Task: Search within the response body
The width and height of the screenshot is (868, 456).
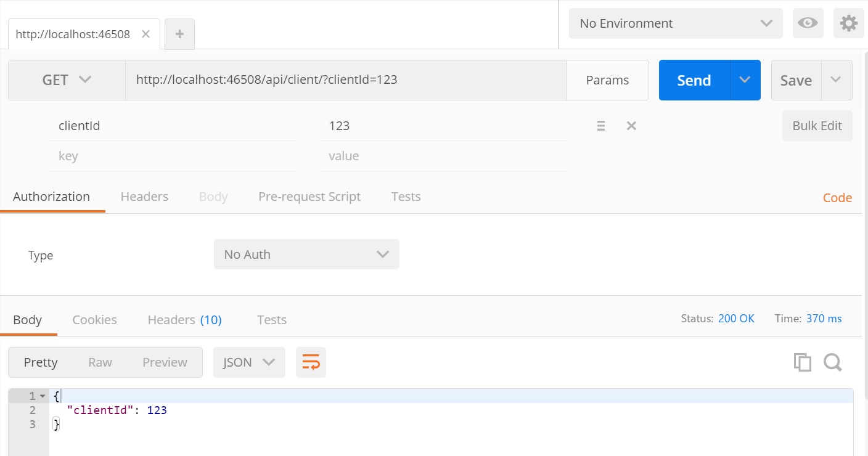Action: [x=833, y=362]
